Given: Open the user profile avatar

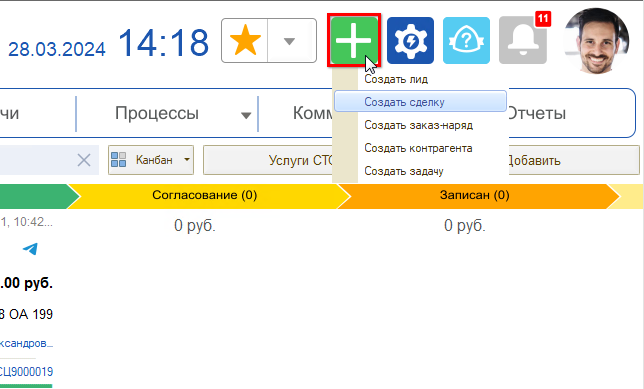Looking at the screenshot, I should pos(597,41).
